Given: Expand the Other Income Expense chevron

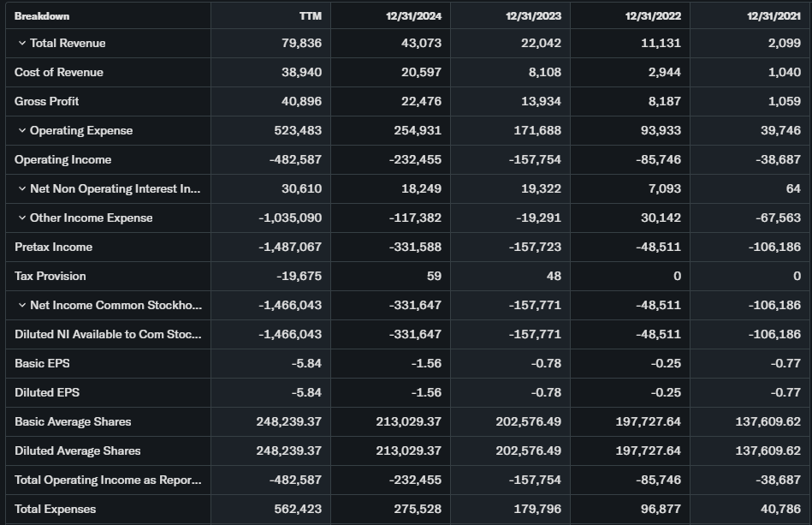Looking at the screenshot, I should pyautogui.click(x=21, y=218).
